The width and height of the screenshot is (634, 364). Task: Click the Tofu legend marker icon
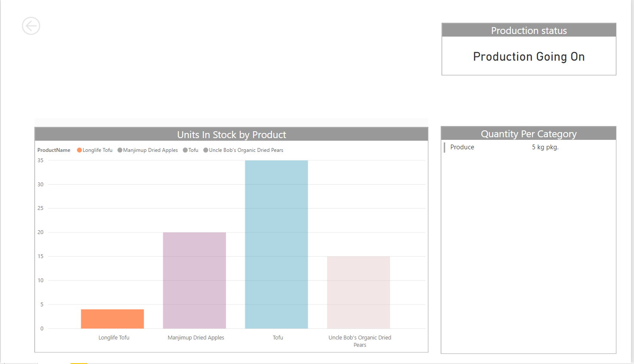click(185, 150)
